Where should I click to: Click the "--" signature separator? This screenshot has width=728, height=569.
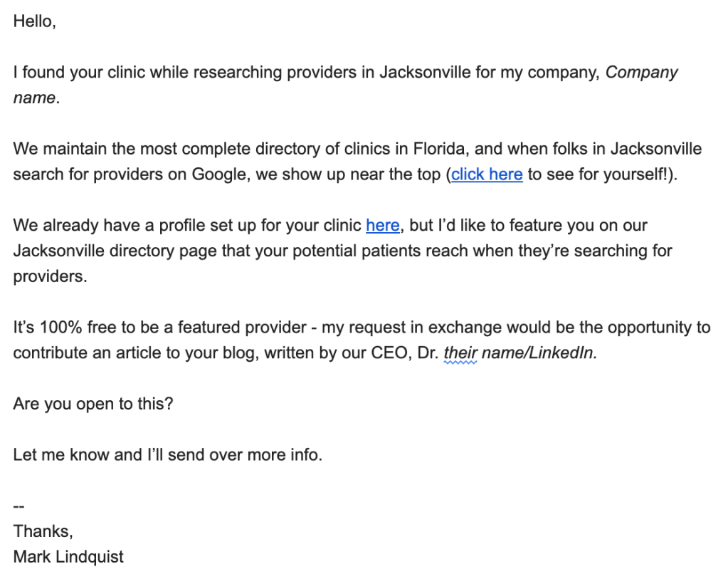(x=19, y=506)
